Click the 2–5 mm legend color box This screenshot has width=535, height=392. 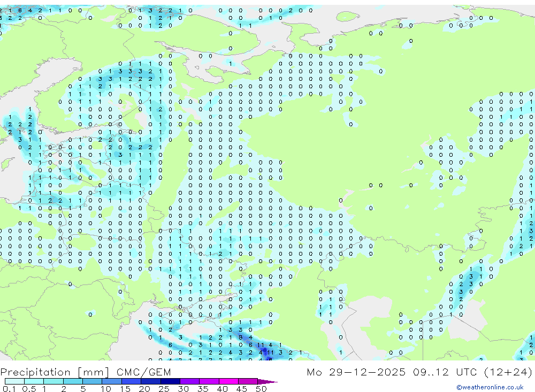73,381
